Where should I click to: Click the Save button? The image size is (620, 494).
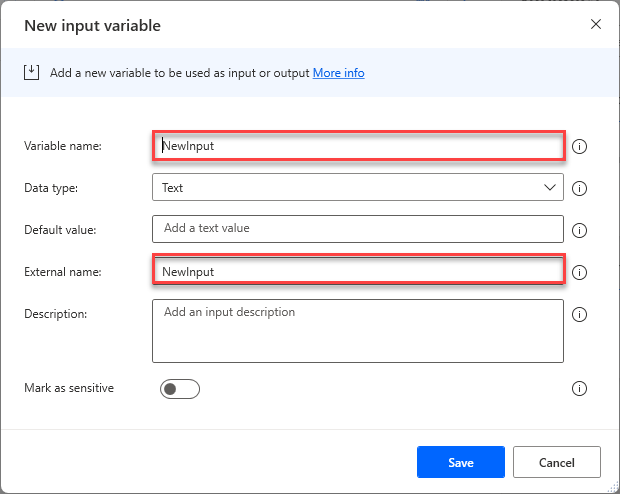pyautogui.click(x=461, y=462)
